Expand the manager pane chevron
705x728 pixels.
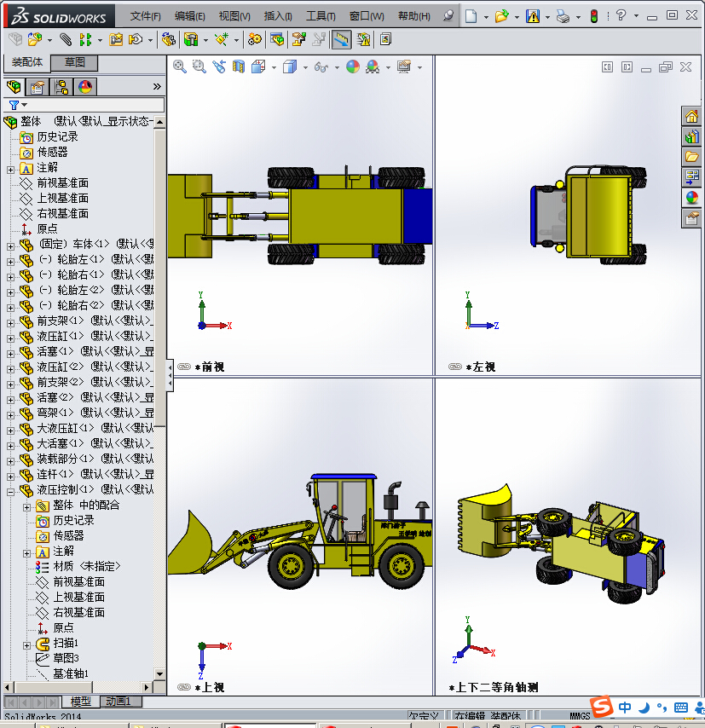(157, 87)
